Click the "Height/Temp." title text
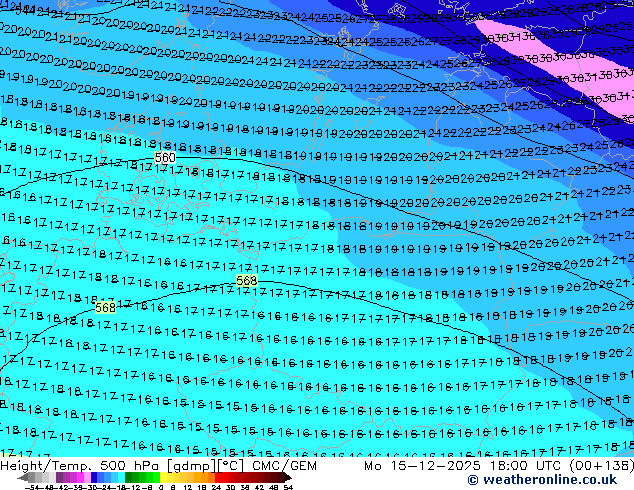Screen dimensions: 634x490 (x=47, y=466)
